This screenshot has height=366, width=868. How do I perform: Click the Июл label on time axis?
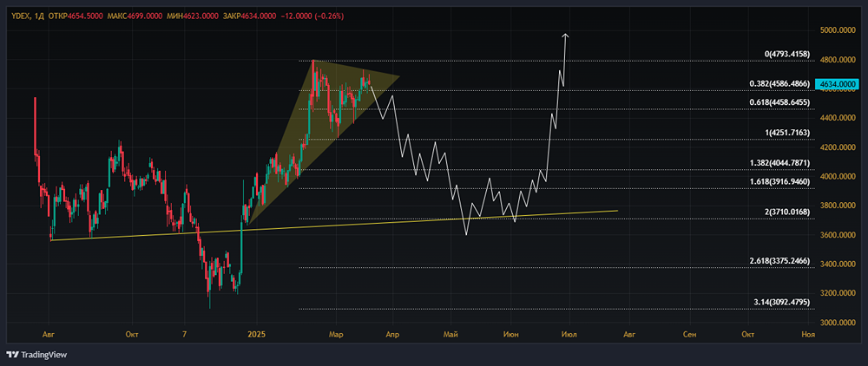569,335
